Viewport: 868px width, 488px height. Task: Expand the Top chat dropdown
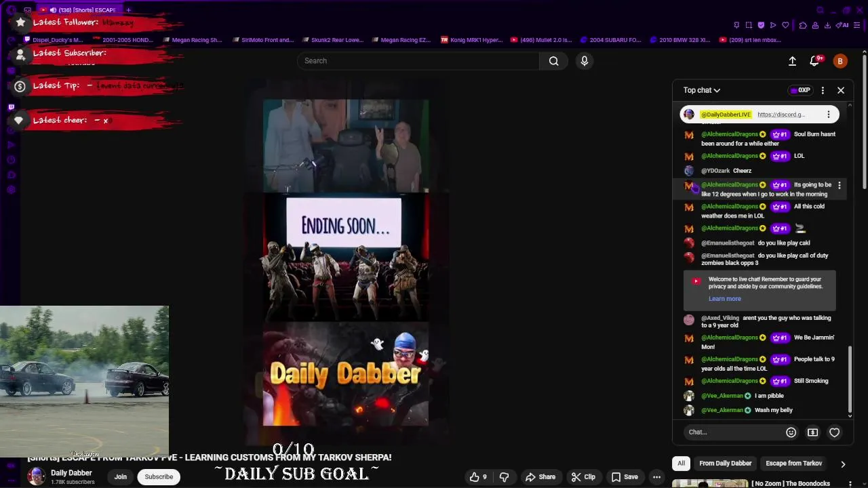pyautogui.click(x=702, y=90)
